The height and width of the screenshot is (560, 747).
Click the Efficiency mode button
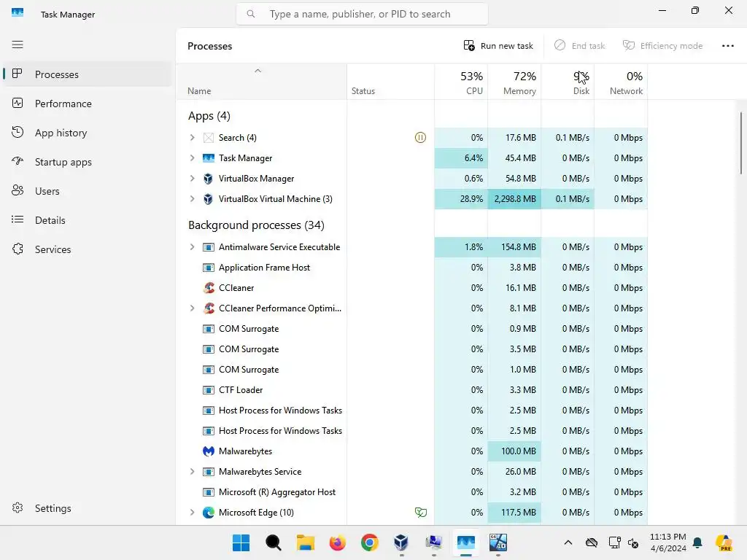click(662, 46)
